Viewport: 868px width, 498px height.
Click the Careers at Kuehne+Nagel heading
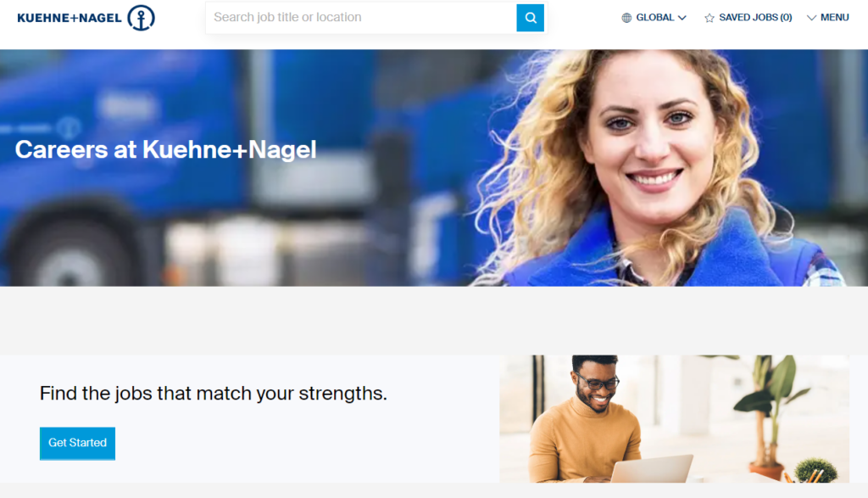(165, 149)
